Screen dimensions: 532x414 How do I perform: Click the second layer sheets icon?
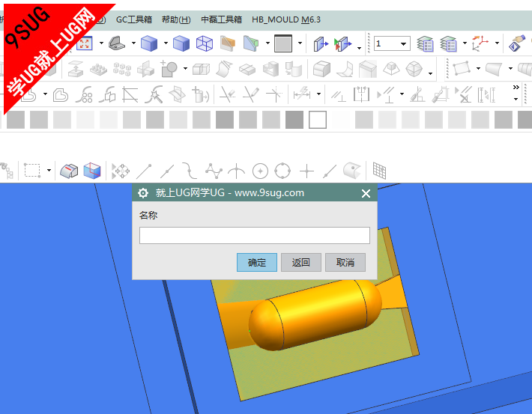click(x=449, y=43)
